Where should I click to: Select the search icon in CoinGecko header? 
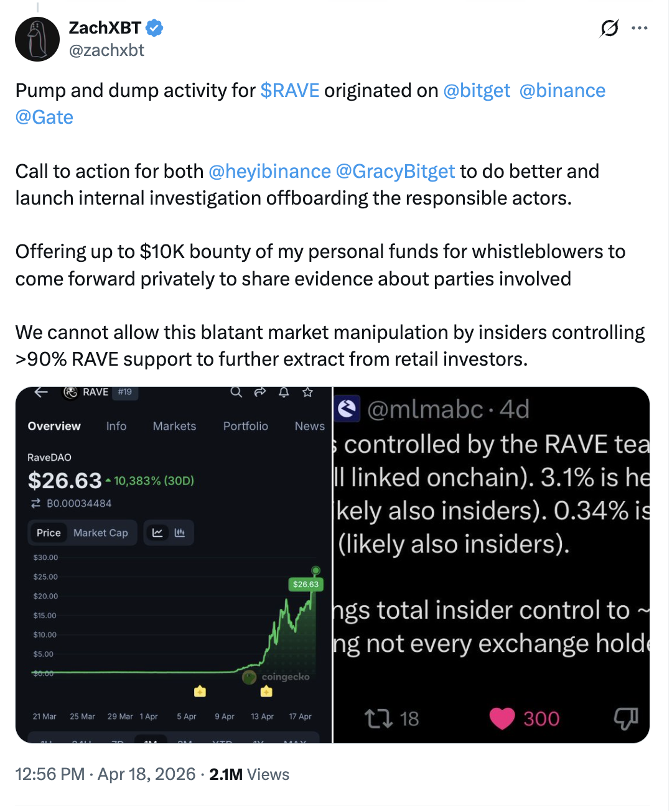236,392
